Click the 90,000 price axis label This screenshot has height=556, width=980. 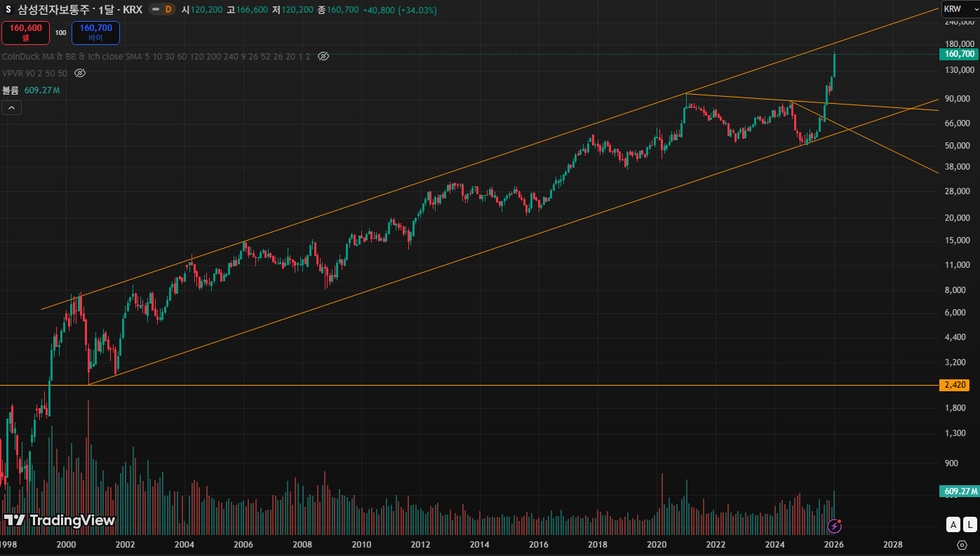coord(958,98)
